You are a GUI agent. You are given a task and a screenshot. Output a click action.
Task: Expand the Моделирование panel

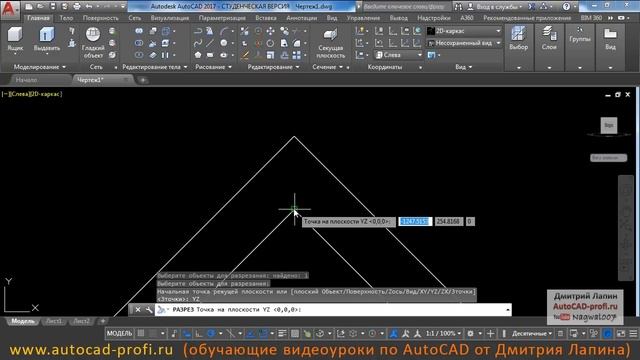(40, 67)
